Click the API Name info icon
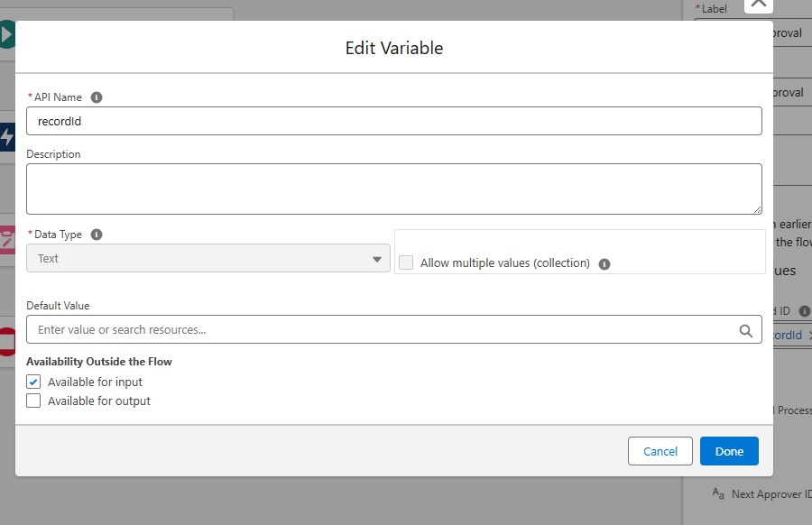Viewport: 812px width, 525px height. point(97,97)
